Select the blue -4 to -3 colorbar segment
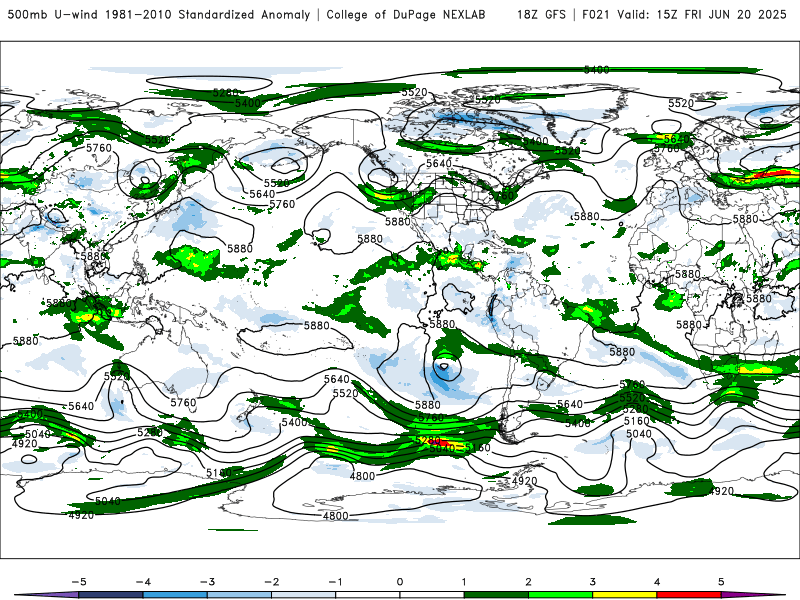The image size is (800, 600). tap(175, 595)
